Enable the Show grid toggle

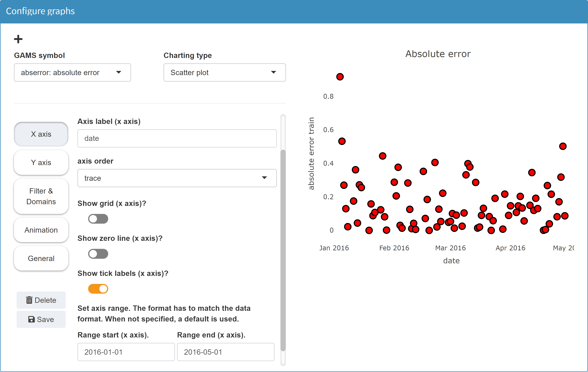point(98,219)
